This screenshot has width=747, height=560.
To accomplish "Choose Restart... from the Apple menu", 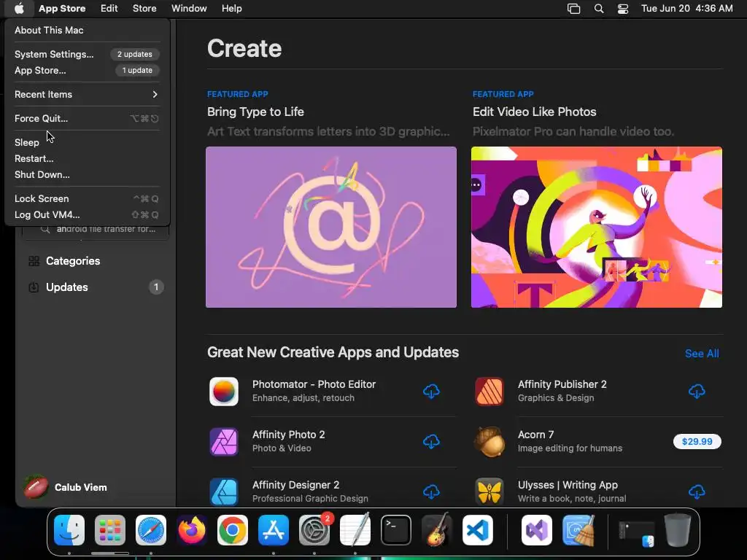I will [x=87, y=158].
